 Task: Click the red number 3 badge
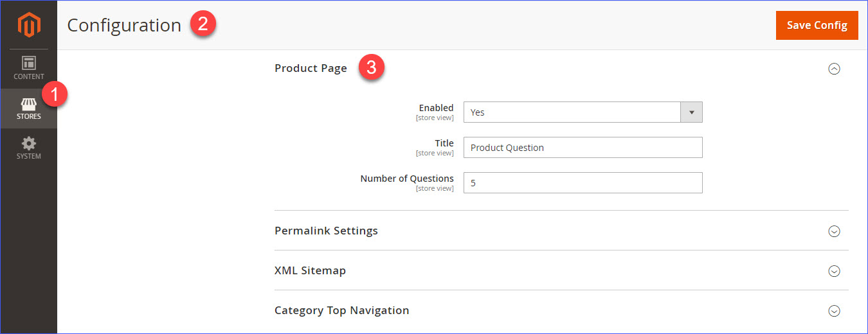pyautogui.click(x=371, y=67)
